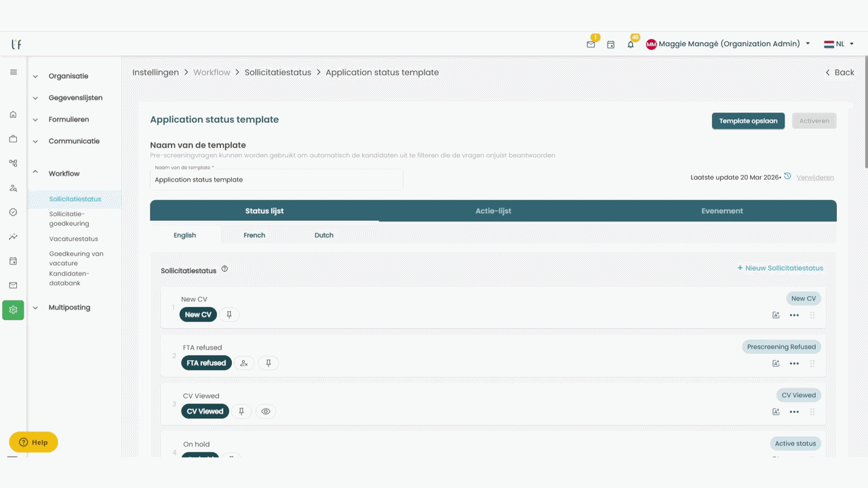
Task: Open the Sollicitatiestatus help question mark
Action: pyautogui.click(x=224, y=268)
